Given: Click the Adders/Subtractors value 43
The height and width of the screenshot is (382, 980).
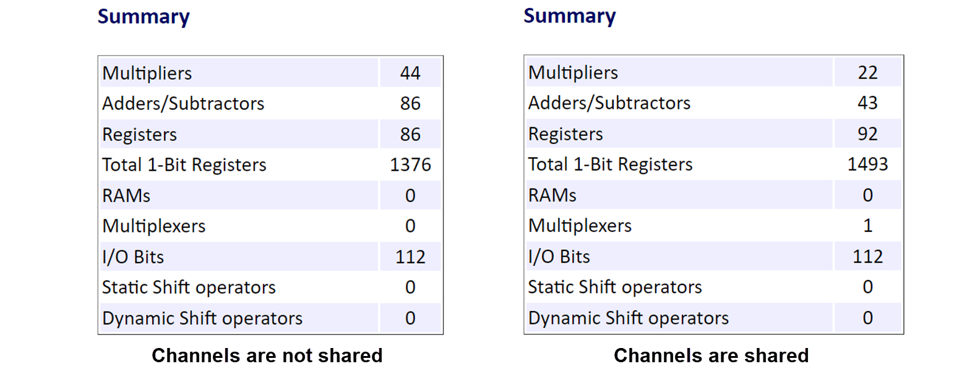Looking at the screenshot, I should pyautogui.click(x=867, y=103).
